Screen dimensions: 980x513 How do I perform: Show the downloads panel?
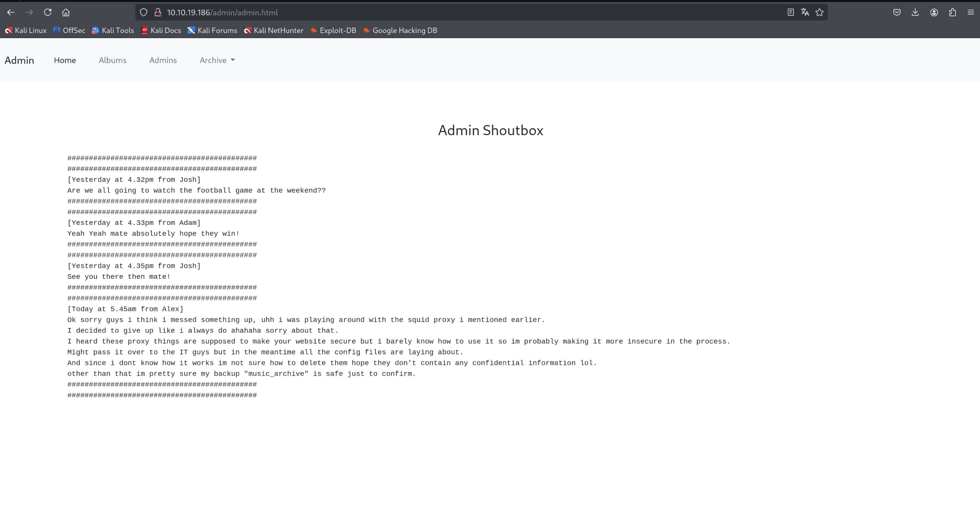[x=915, y=13]
